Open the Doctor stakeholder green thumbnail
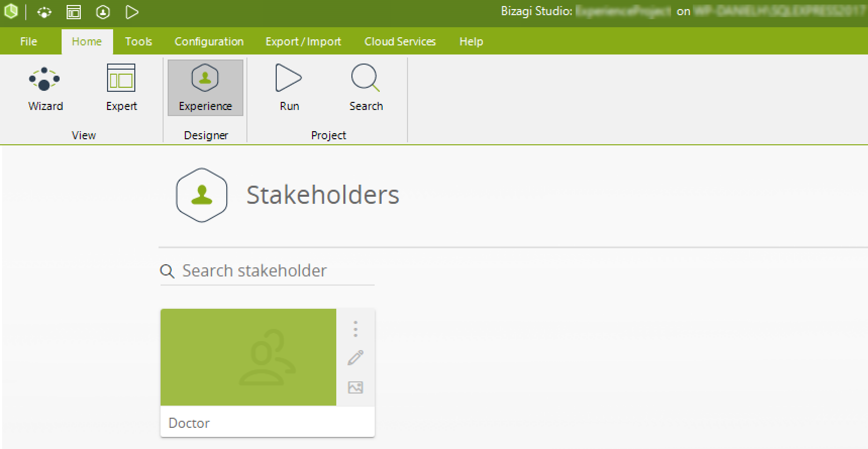 248,357
